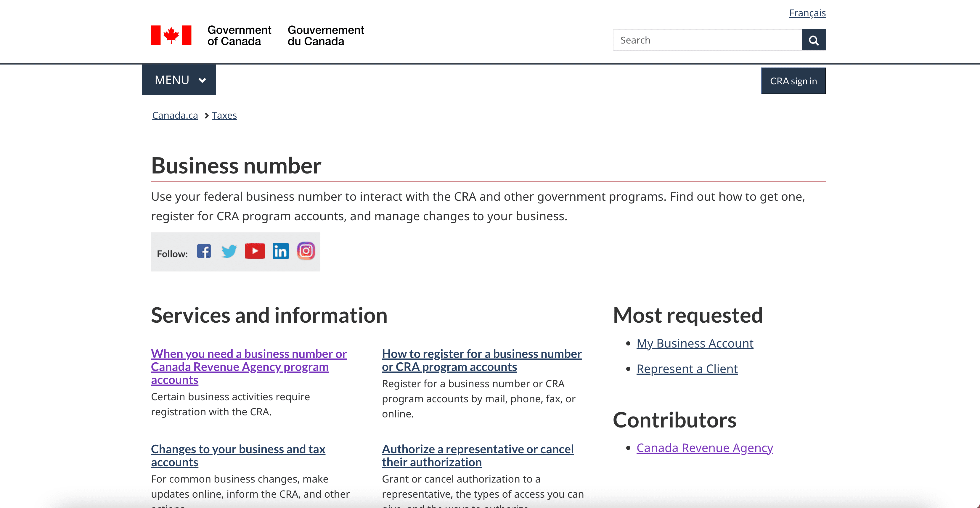Viewport: 980px width, 508px height.
Task: Open Canada Revenue Agency contributor link
Action: pyautogui.click(x=704, y=448)
